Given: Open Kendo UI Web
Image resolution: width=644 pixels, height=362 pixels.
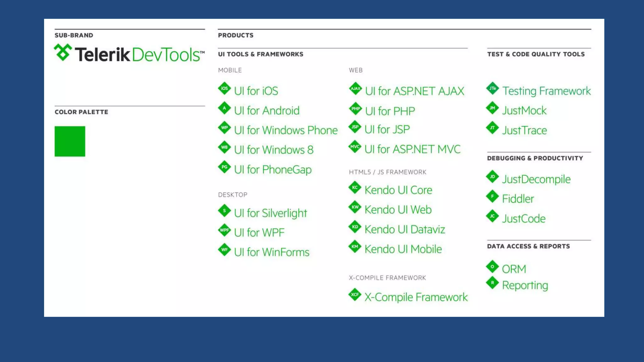Looking at the screenshot, I should coord(398,210).
